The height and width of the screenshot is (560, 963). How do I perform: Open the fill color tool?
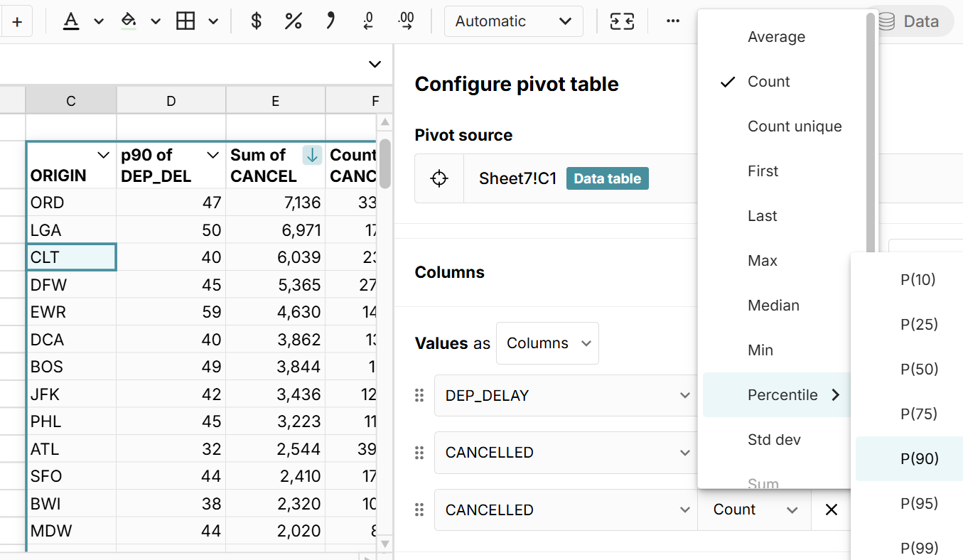(129, 21)
